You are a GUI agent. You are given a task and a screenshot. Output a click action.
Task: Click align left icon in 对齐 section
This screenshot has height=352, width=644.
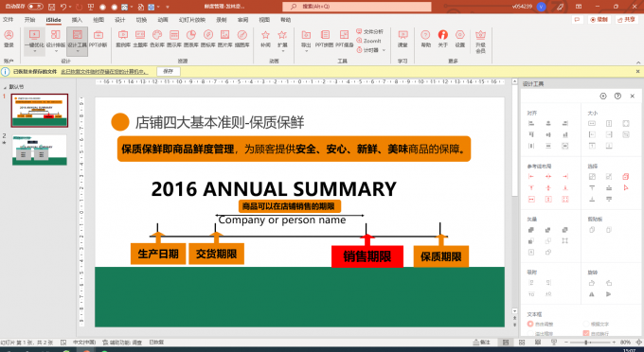click(531, 124)
